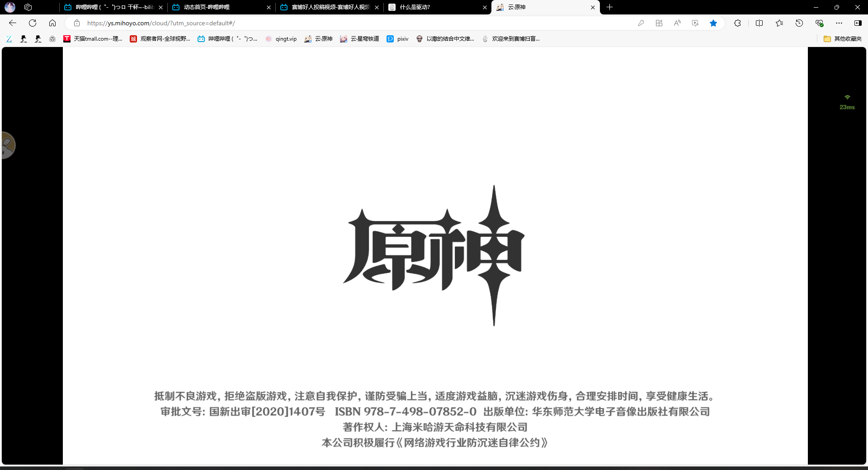Open the Favorites list icon

click(779, 23)
